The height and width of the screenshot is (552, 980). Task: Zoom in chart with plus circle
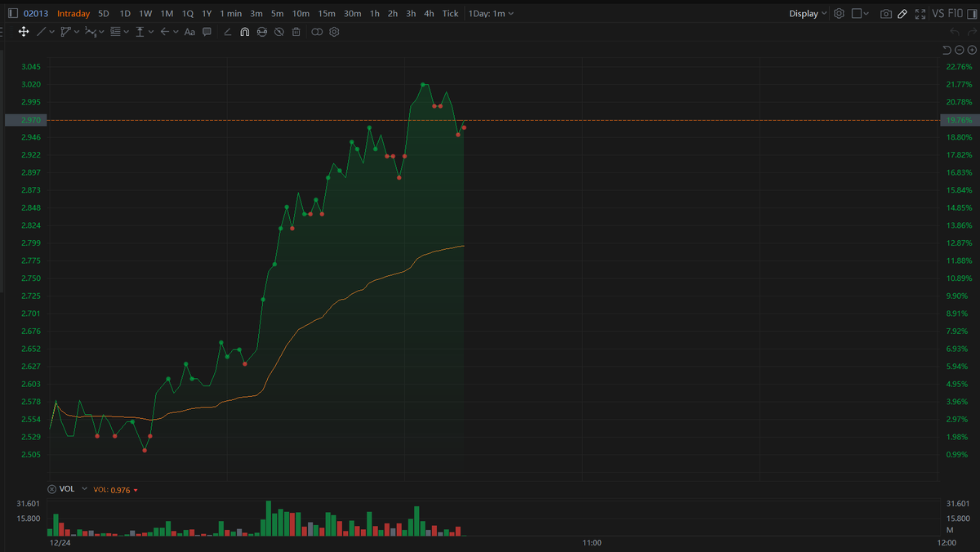[972, 50]
